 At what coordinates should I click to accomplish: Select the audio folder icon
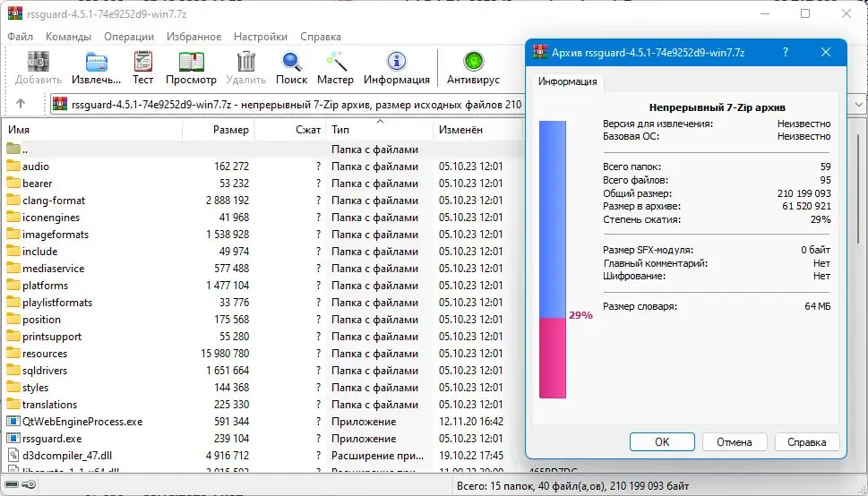(x=13, y=166)
